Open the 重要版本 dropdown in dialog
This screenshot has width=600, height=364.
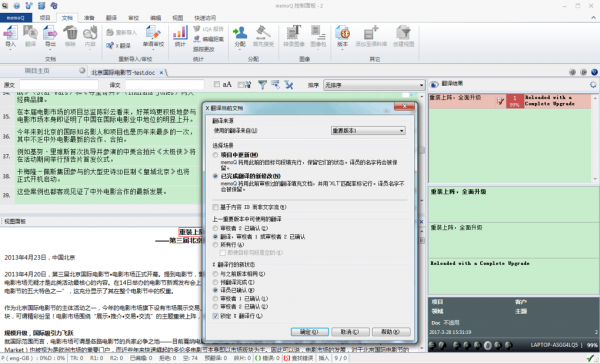[x=368, y=131]
